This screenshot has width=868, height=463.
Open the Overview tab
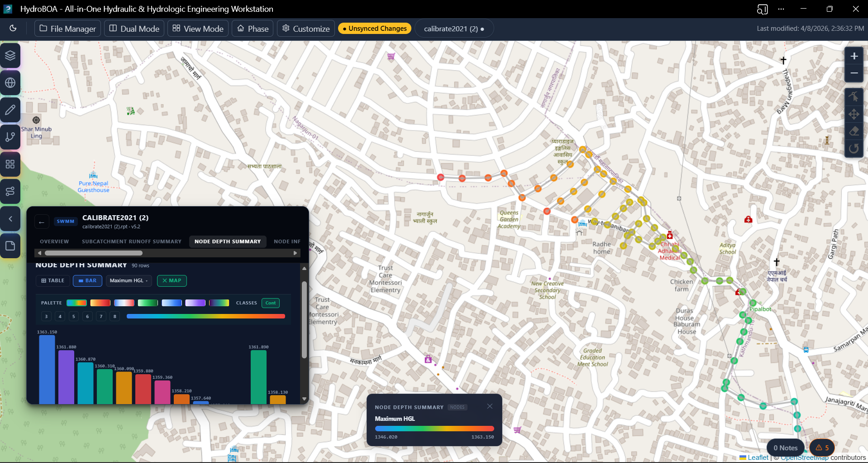click(x=54, y=241)
